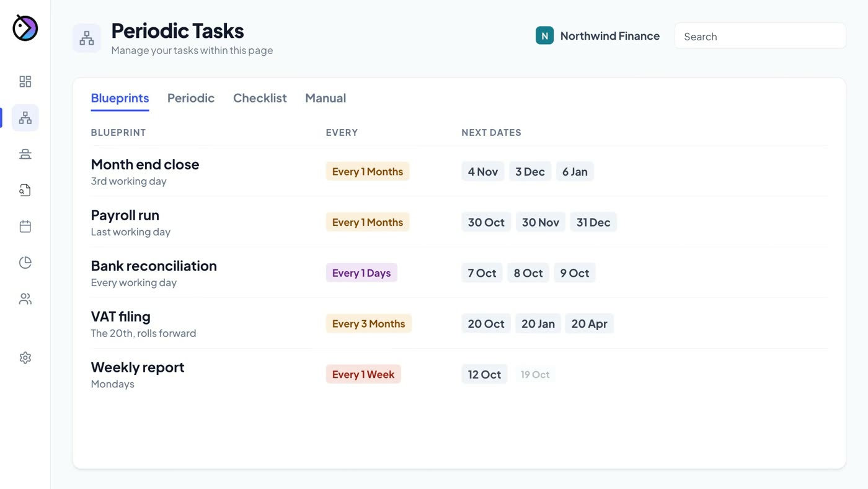Select the 12 Oct date chip

[x=484, y=374]
